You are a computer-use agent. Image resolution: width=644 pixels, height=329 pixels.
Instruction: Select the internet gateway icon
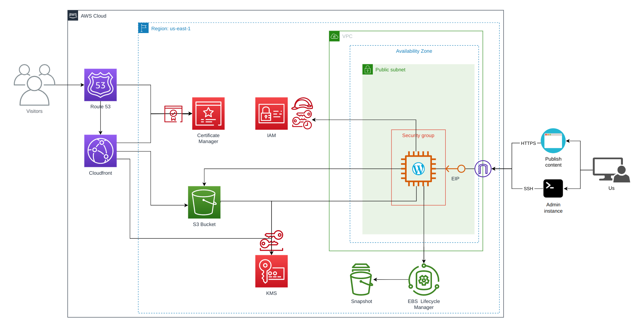click(483, 169)
